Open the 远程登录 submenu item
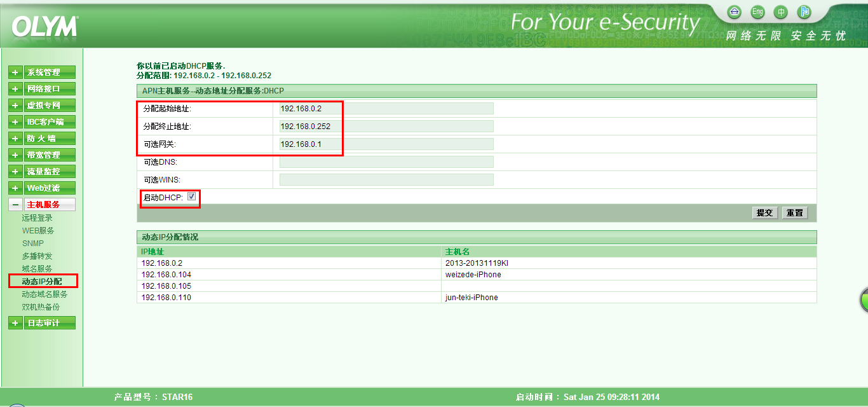Viewport: 868px width, 407px height. click(x=37, y=218)
